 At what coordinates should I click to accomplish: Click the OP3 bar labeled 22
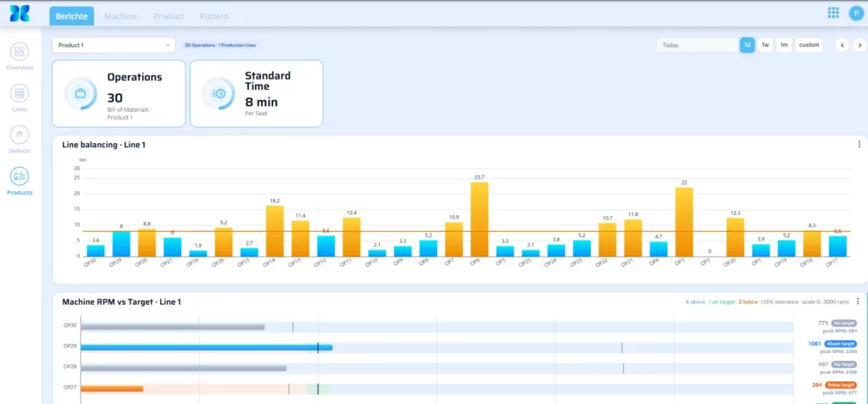tap(684, 222)
